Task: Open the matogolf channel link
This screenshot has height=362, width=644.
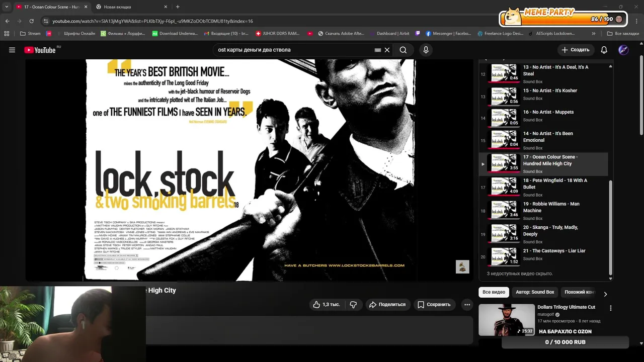Action: click(546, 314)
